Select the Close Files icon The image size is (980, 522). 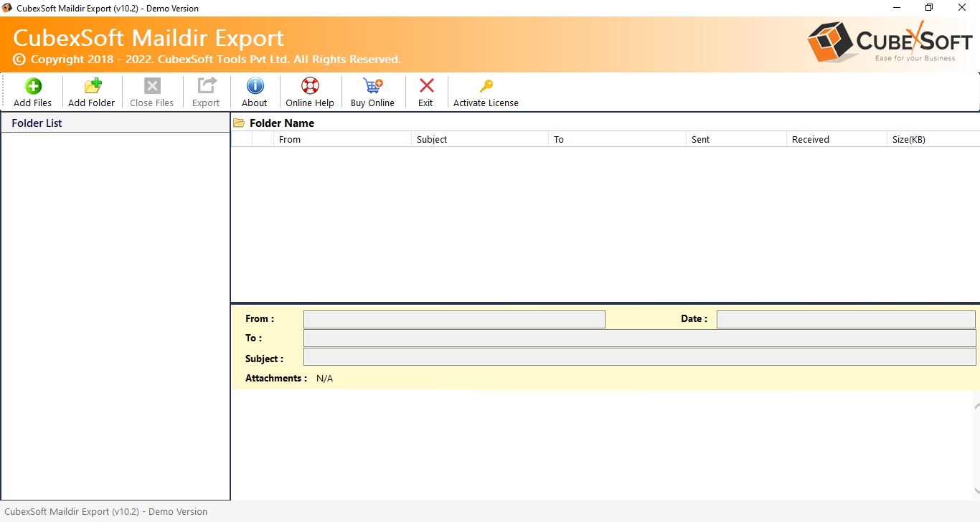click(x=151, y=87)
